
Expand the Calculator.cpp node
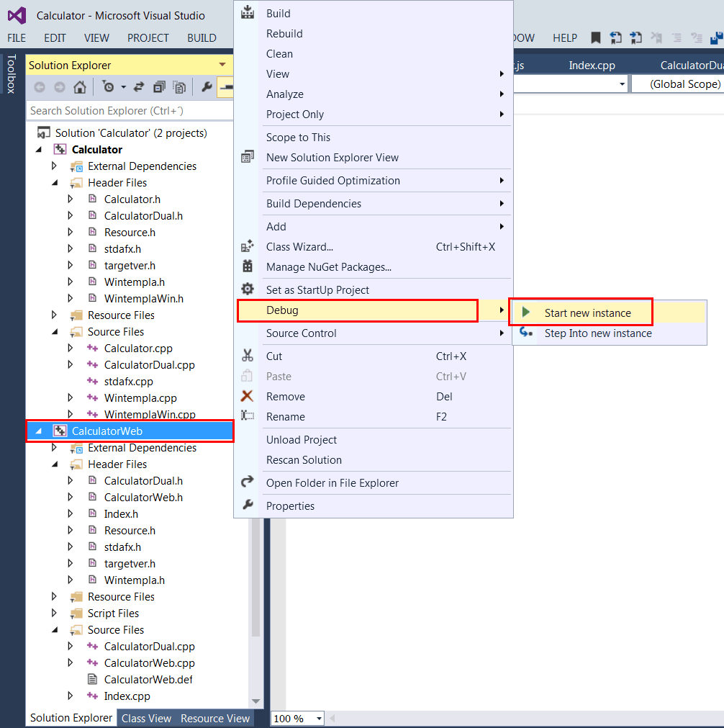click(x=70, y=348)
